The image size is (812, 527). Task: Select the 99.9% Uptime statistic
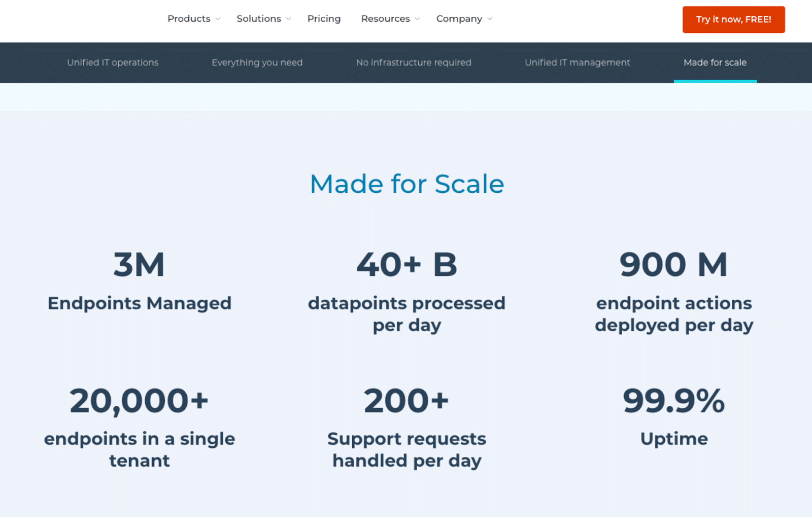click(x=673, y=401)
